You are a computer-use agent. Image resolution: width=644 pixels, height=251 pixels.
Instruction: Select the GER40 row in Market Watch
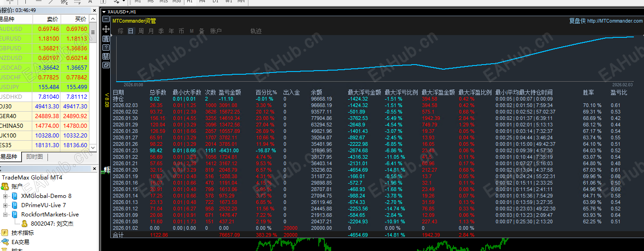point(45,116)
